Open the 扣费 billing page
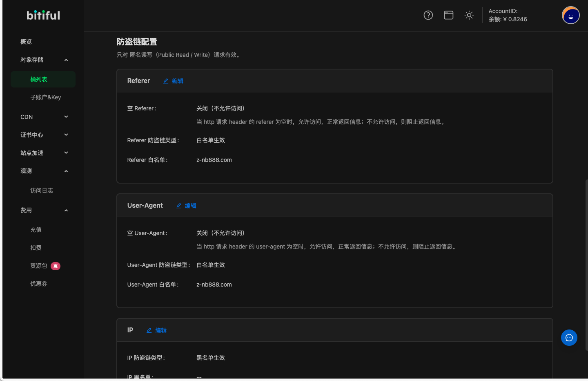Screen dimensions: 588x381 [36, 248]
